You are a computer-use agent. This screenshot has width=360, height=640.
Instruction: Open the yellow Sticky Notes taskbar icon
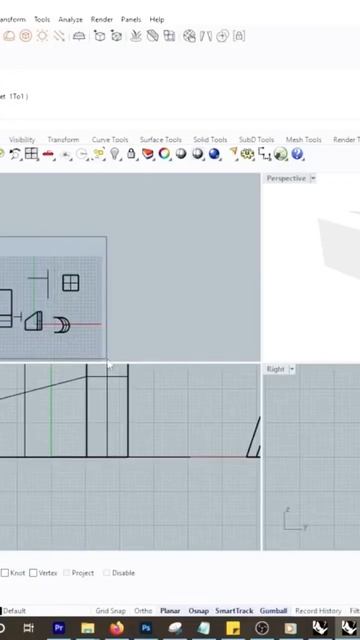[x=233, y=628]
